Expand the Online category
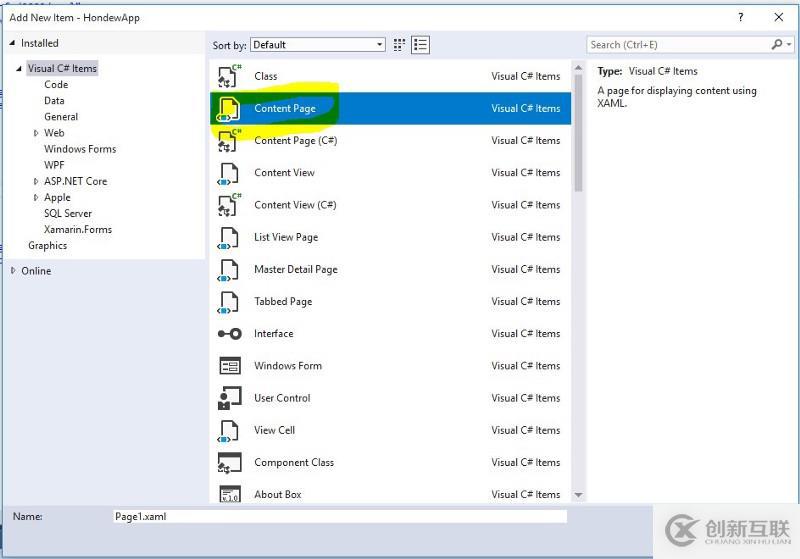The image size is (800, 559). 13,271
